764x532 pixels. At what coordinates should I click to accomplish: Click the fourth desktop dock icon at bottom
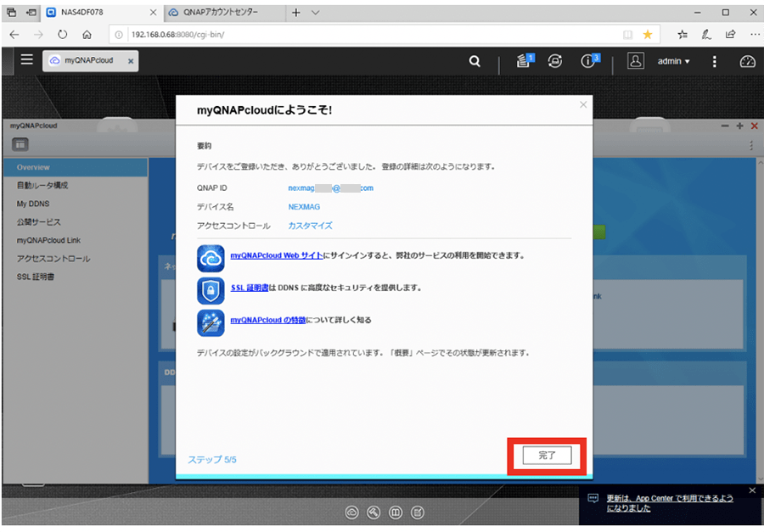point(418,512)
